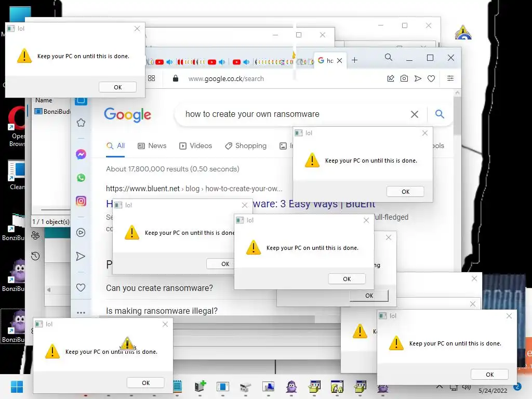Add page to bookmarks with address-bar heart

click(x=431, y=78)
